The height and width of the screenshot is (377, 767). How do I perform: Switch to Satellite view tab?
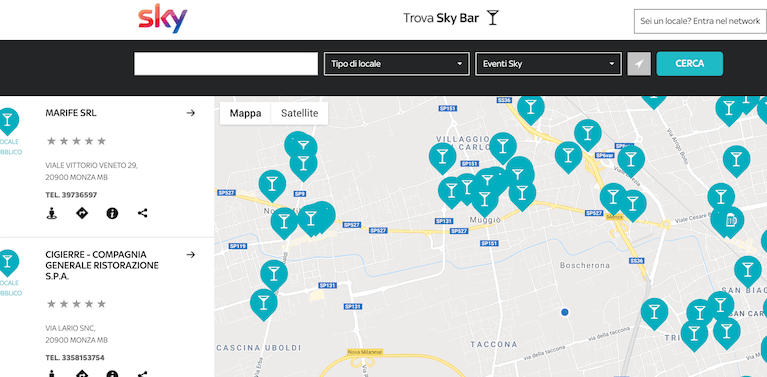coord(299,113)
